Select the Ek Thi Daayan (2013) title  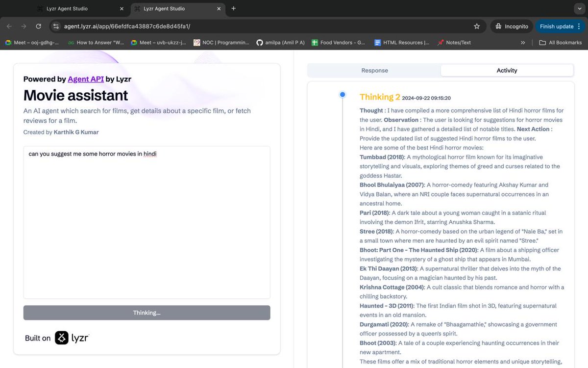389,269
